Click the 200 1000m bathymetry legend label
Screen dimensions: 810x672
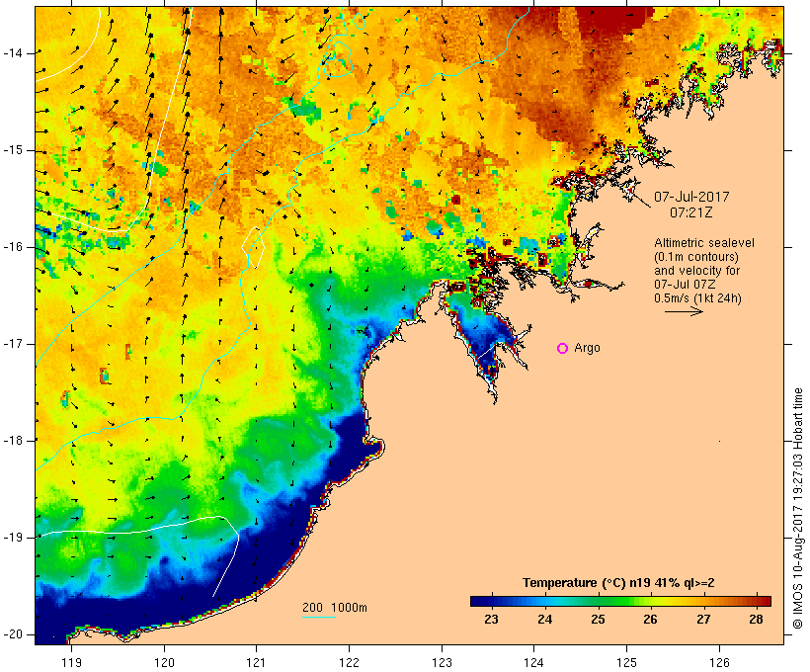[335, 608]
